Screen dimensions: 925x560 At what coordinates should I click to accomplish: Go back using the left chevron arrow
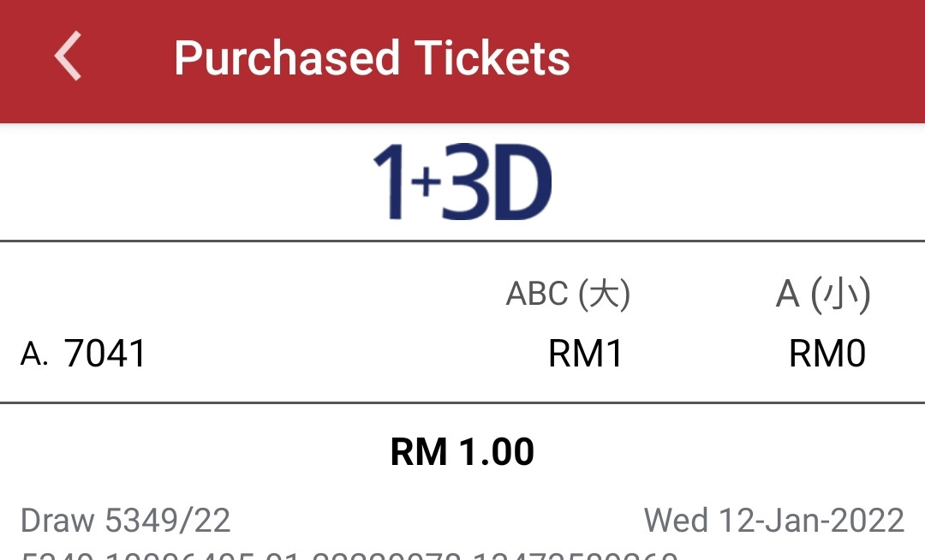click(x=68, y=56)
